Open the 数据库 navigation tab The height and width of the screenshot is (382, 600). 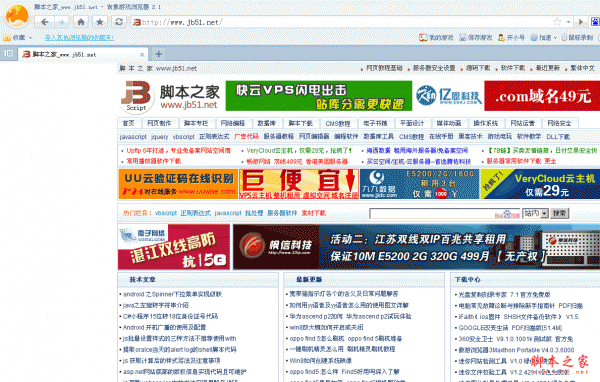(x=267, y=123)
